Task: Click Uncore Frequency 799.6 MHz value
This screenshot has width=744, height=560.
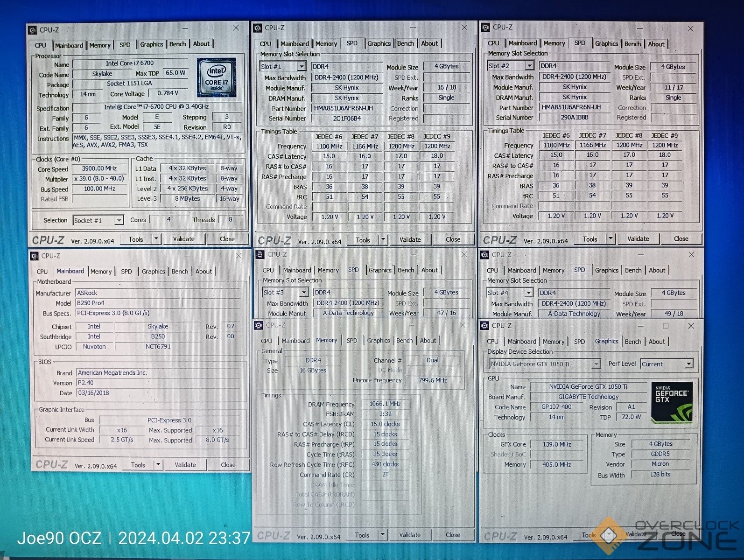Action: pyautogui.click(x=432, y=380)
